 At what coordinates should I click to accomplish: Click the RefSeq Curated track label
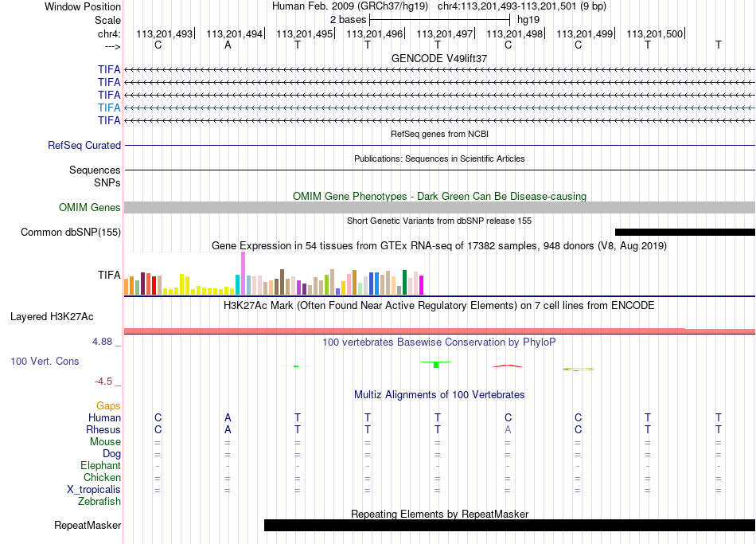[x=84, y=145]
